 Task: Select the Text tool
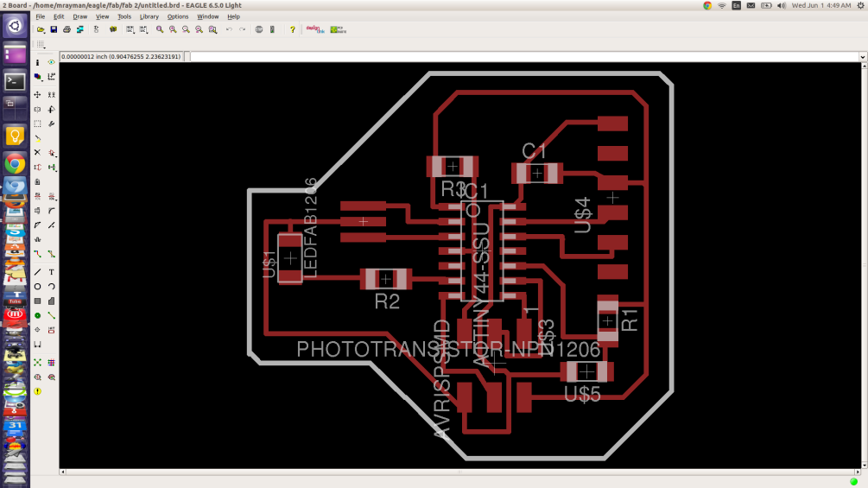52,272
